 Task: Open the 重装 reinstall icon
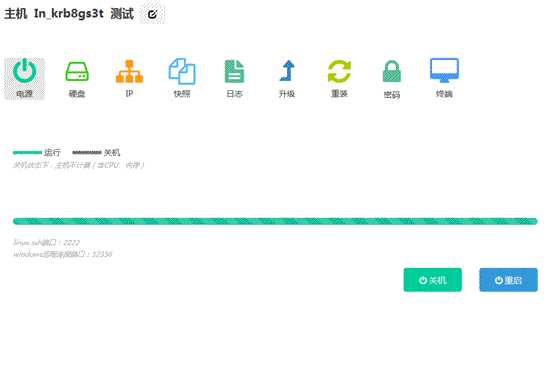point(339,78)
